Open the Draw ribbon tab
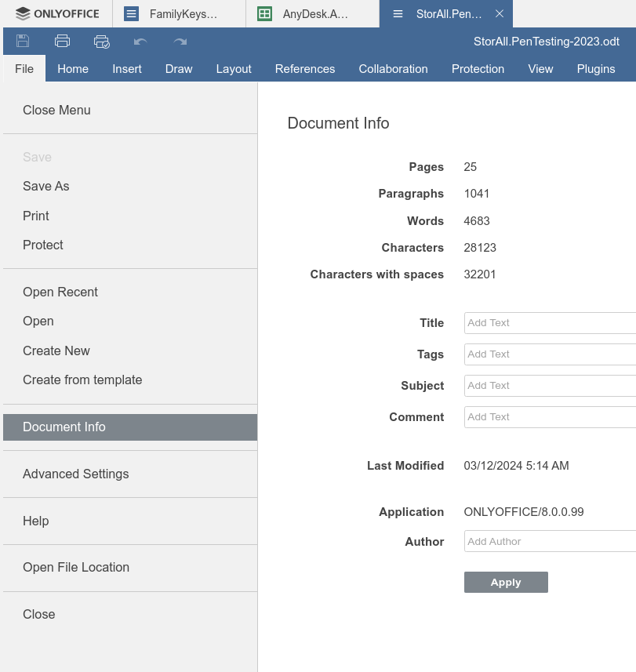 point(179,68)
